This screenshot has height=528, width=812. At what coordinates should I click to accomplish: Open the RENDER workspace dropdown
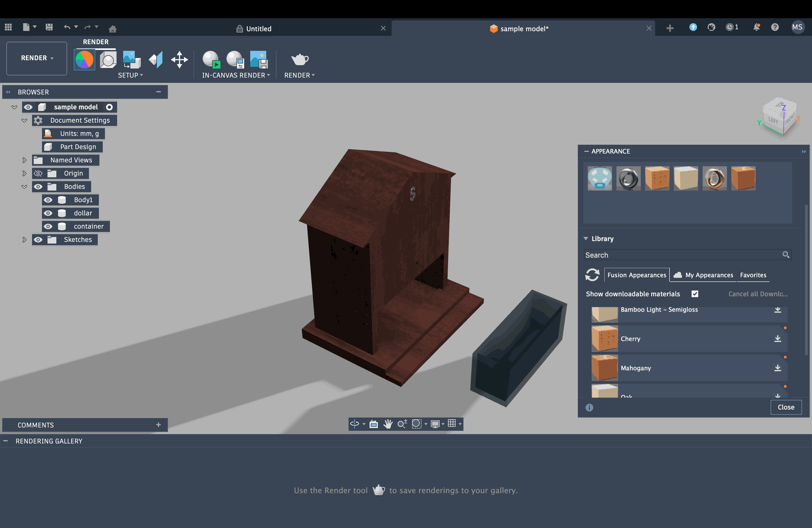click(x=37, y=58)
